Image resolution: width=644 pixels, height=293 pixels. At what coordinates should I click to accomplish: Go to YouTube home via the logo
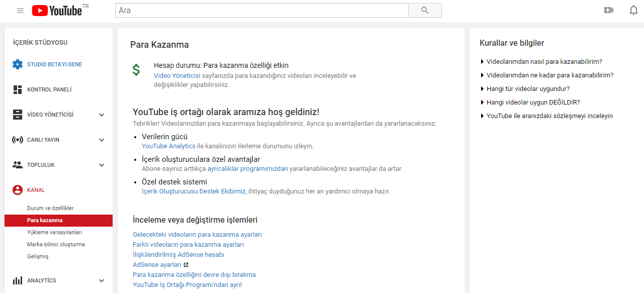coord(57,10)
